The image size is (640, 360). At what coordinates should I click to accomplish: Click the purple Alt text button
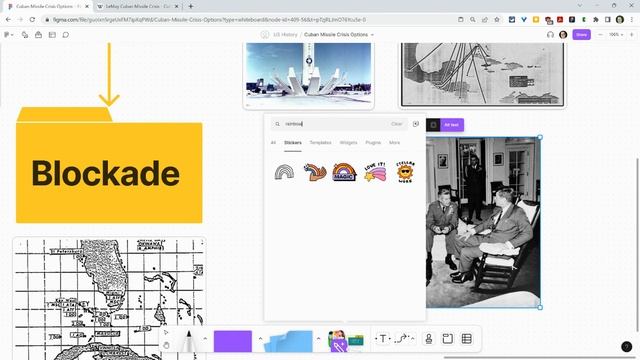(x=451, y=125)
